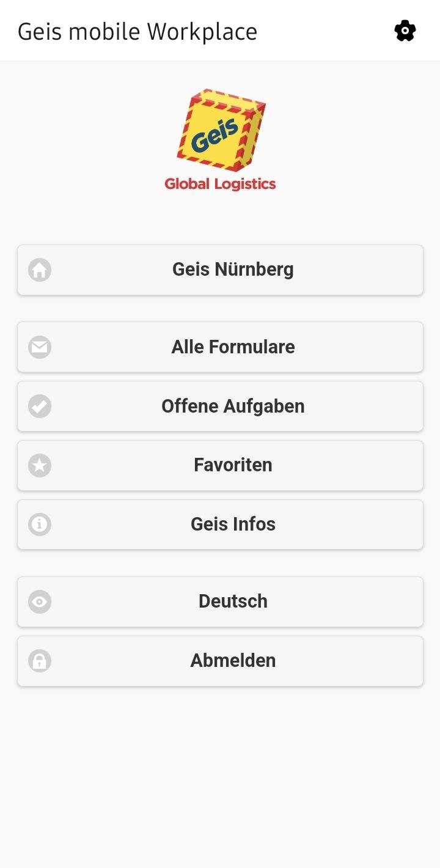Tap the eye icon next to Deutsch
This screenshot has height=868, width=440.
coord(40,601)
